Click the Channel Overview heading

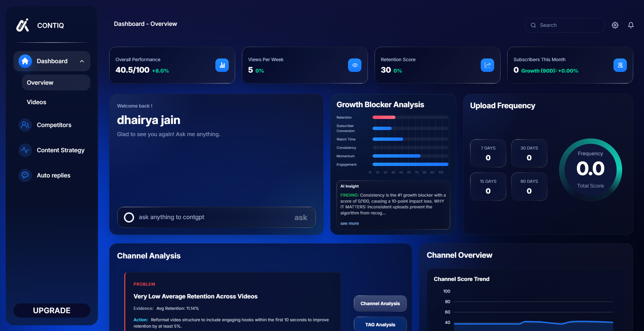460,255
